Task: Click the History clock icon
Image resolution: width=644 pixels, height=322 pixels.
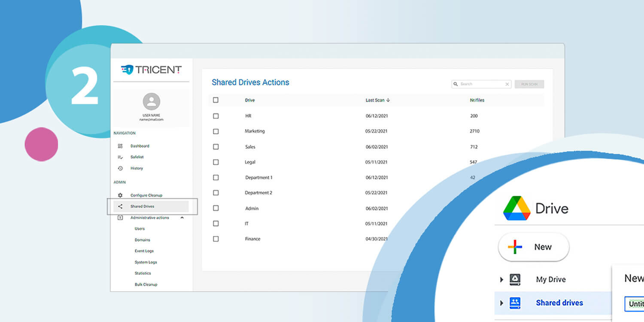Action: click(x=120, y=168)
